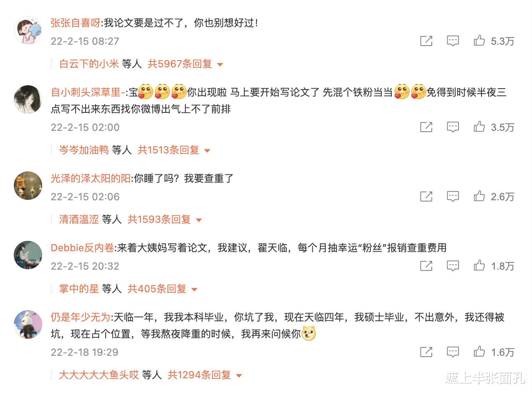Reply icon on 光泽的泽太阳的阳's comment
Viewport: 532px width, 393px height.
point(453,196)
